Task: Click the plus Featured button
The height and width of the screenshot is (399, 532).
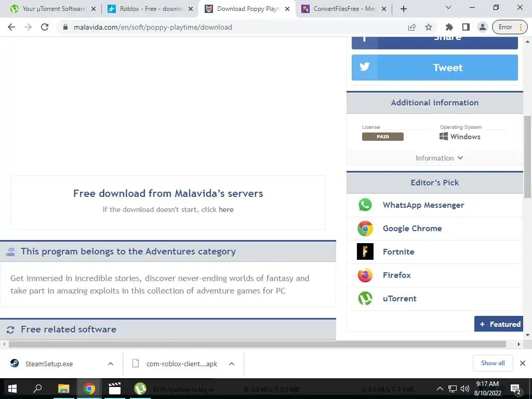Action: pyautogui.click(x=499, y=324)
